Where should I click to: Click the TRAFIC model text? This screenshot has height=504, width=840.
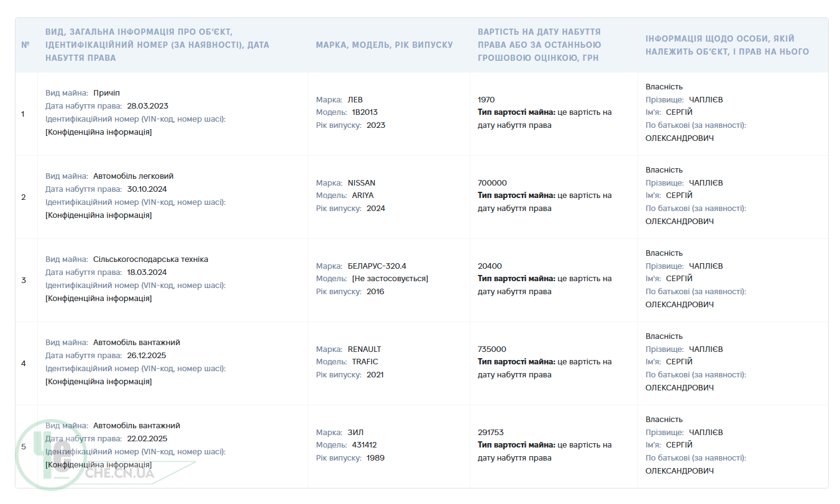click(x=365, y=361)
